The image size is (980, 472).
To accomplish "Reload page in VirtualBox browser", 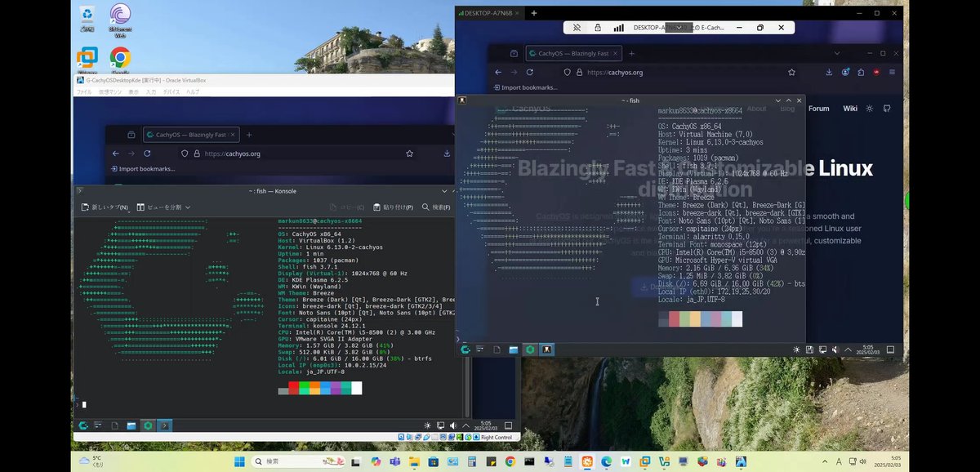I will [147, 153].
